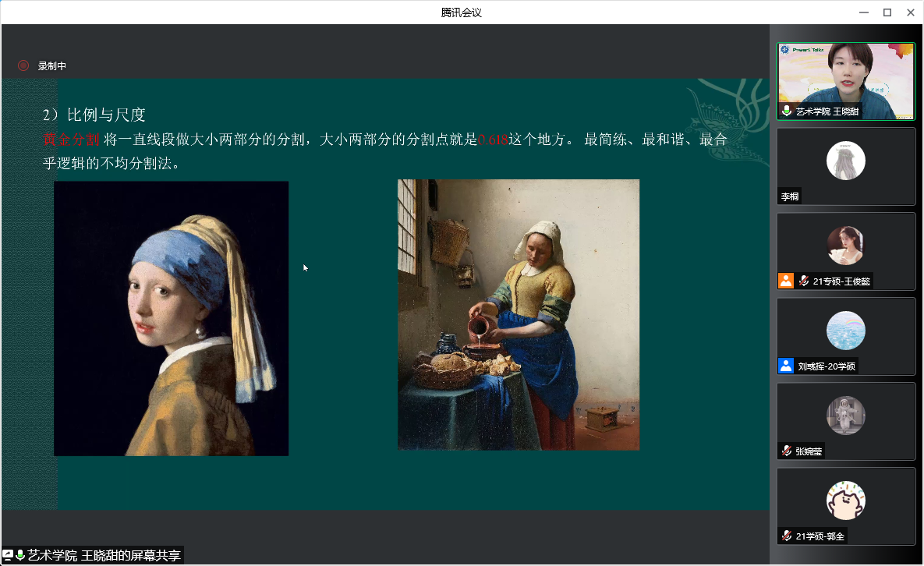Click the red recording indicator icon
The width and height of the screenshot is (924, 566).
23,66
